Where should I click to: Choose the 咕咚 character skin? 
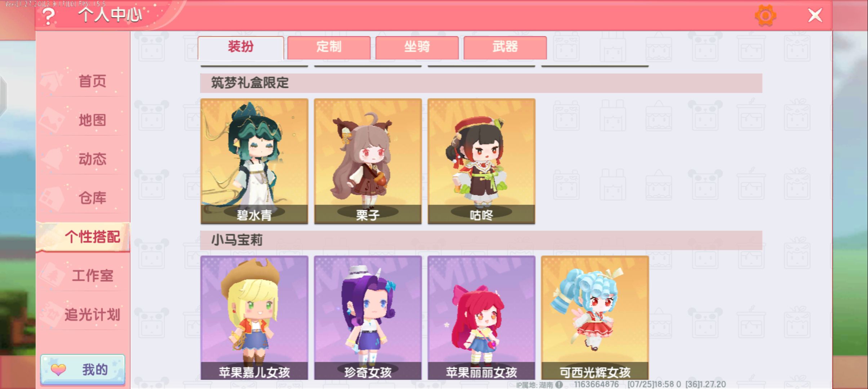(x=481, y=161)
